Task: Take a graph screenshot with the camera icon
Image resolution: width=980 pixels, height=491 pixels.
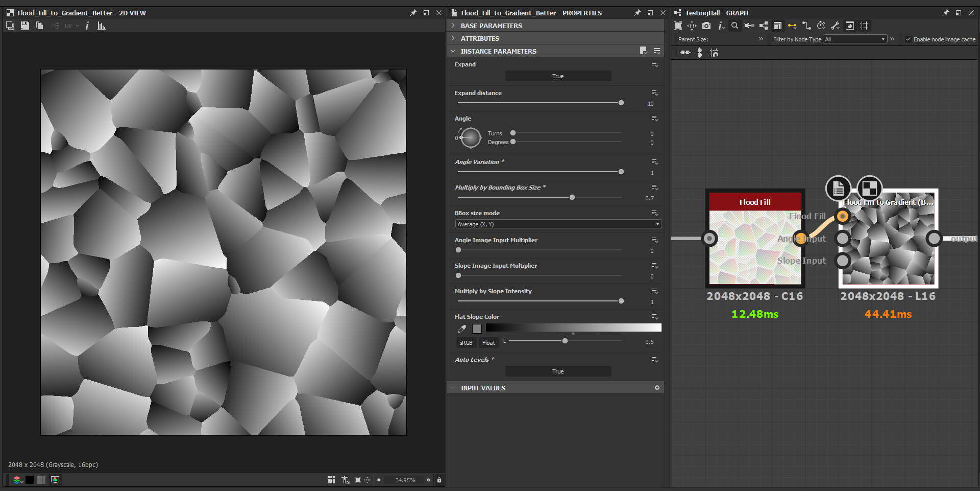Action: 706,26
